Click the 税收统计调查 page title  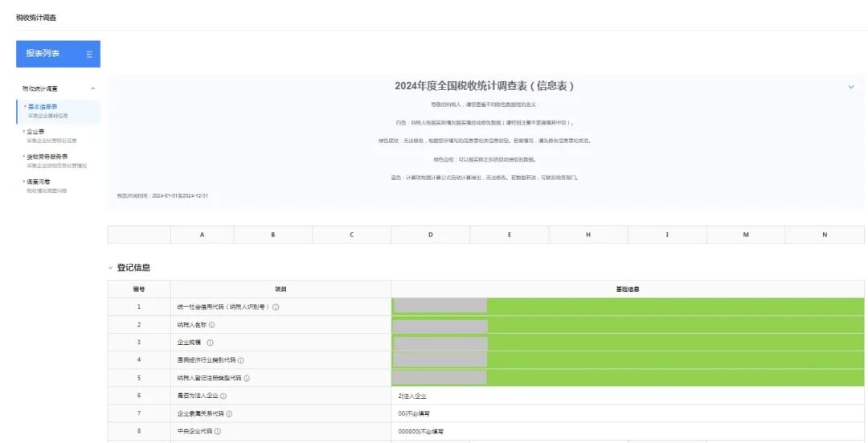tap(36, 18)
